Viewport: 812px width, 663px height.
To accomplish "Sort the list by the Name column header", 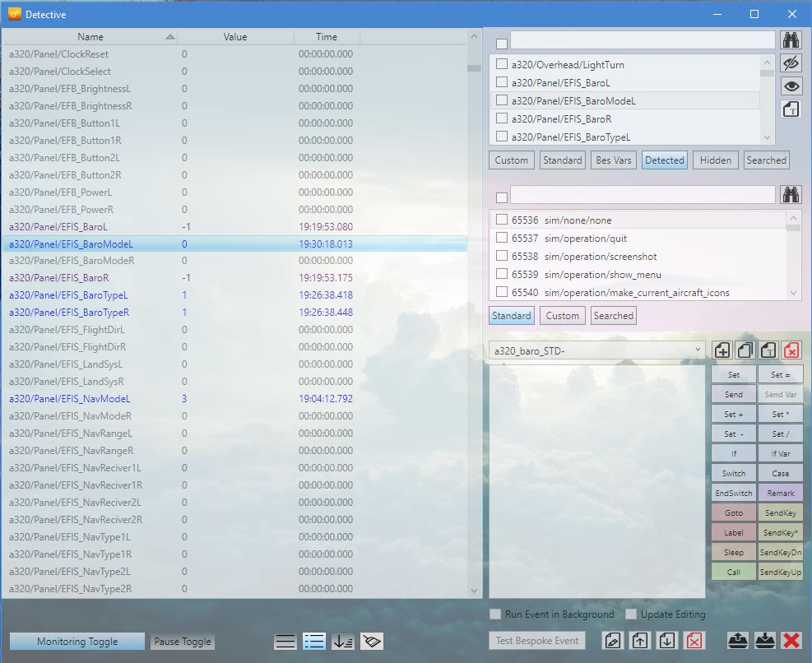I will coord(90,37).
